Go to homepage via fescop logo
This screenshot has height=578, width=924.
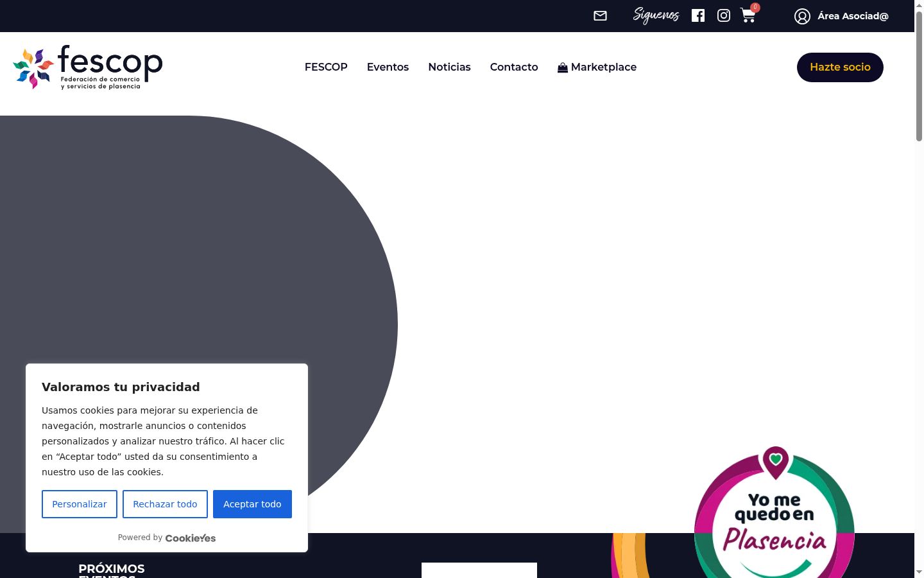(x=88, y=67)
